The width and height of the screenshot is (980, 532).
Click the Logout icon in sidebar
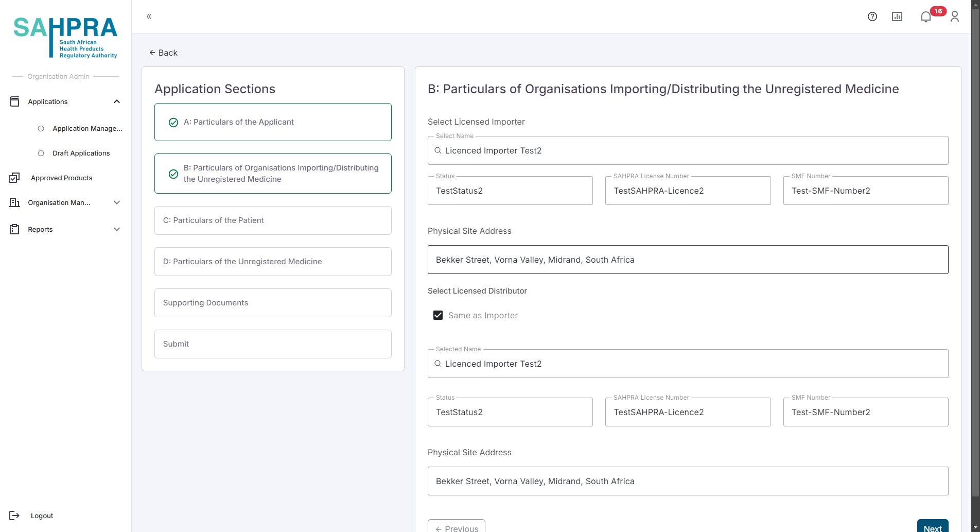click(x=14, y=516)
